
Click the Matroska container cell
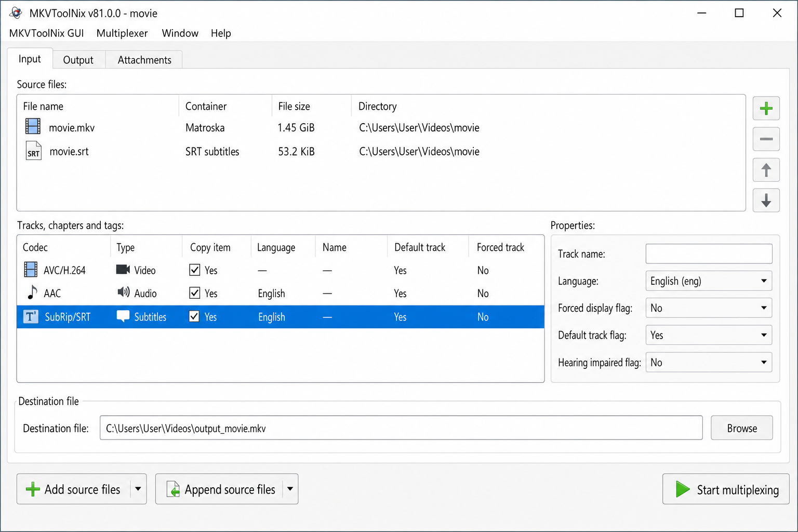coord(205,128)
